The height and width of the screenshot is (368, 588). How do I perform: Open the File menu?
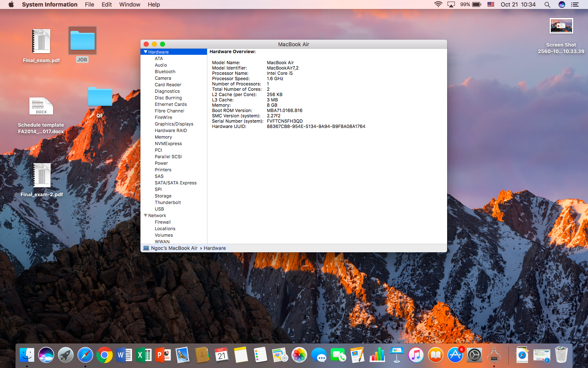click(x=89, y=4)
